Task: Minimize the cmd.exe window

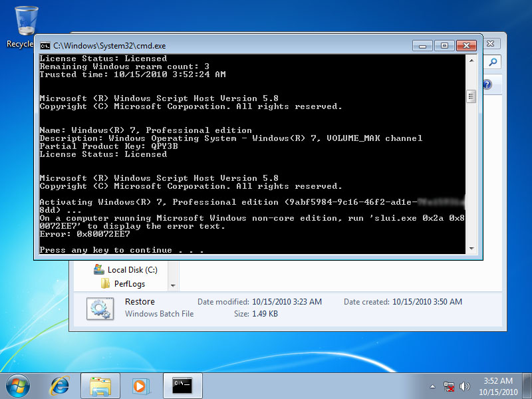Action: 422,45
